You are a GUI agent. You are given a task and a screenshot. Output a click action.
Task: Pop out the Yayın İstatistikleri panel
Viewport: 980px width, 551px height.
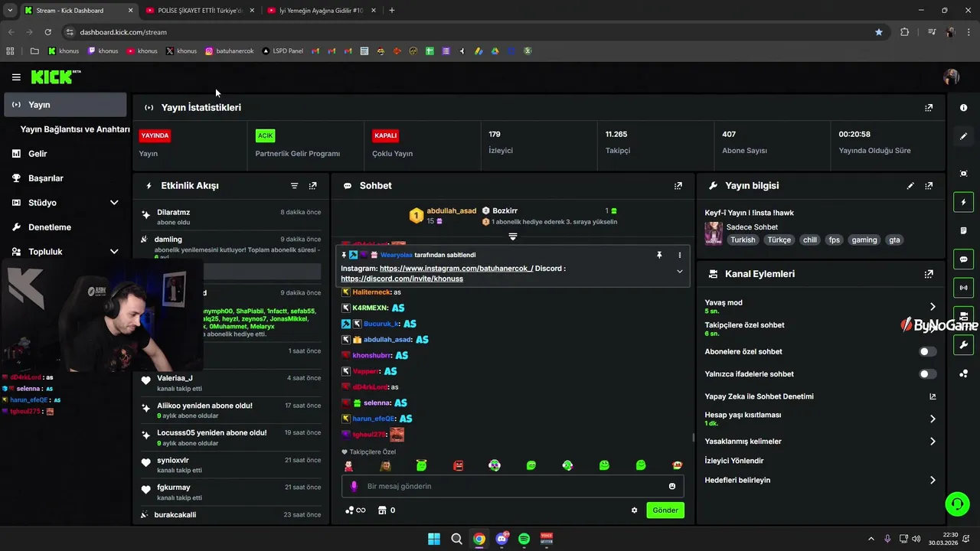929,108
